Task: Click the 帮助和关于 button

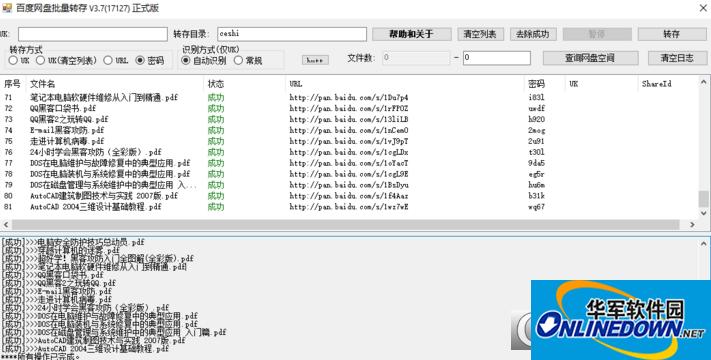Action: 412,34
